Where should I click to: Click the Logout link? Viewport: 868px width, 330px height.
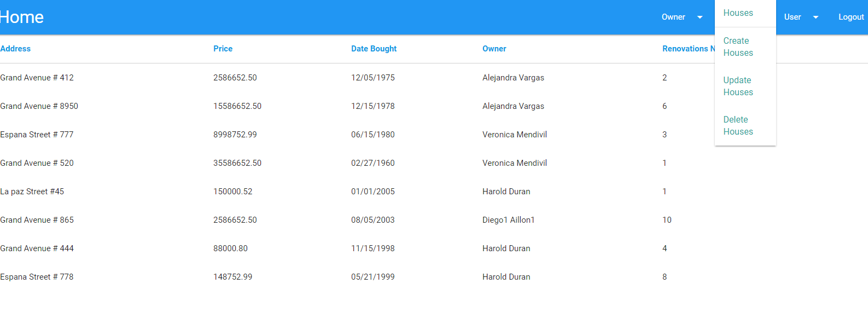[851, 17]
